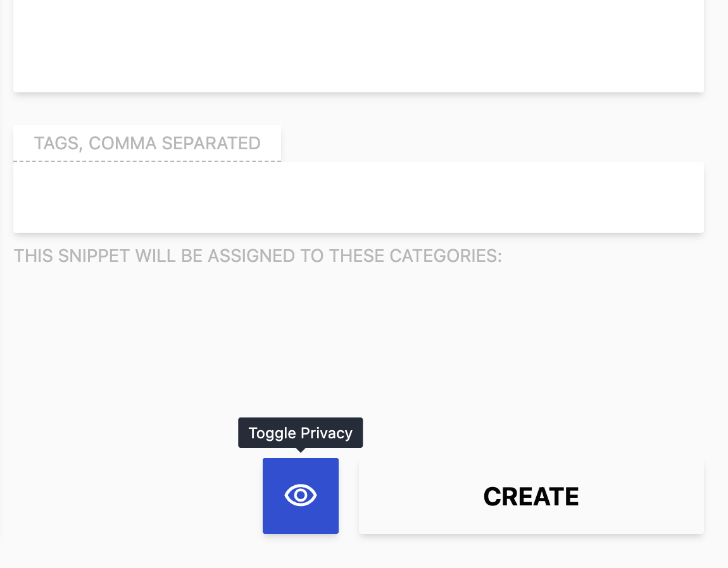This screenshot has height=568, width=728.
Task: Click the large text area at top
Action: pos(358,44)
